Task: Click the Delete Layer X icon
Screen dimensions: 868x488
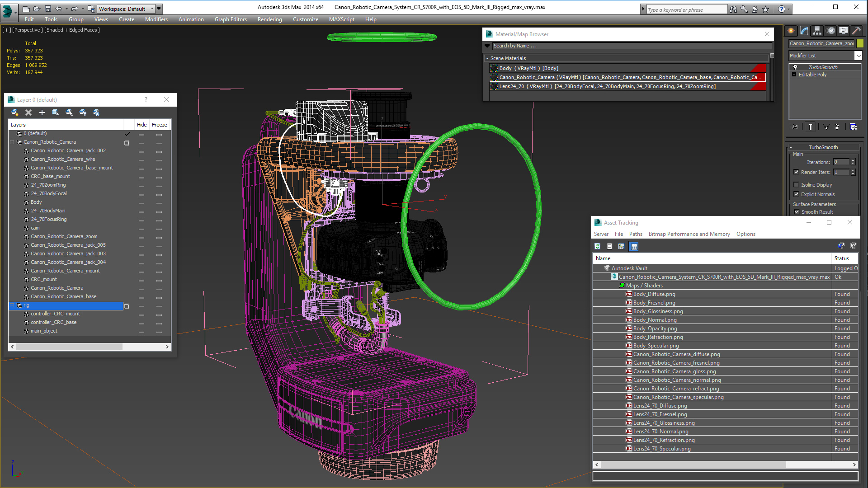Action: (28, 113)
